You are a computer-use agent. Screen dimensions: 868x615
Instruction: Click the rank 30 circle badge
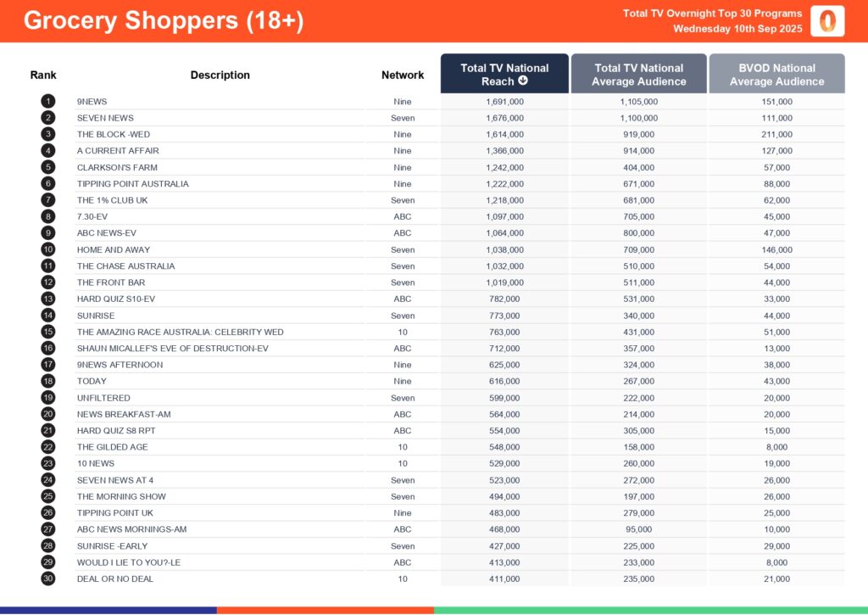click(47, 579)
